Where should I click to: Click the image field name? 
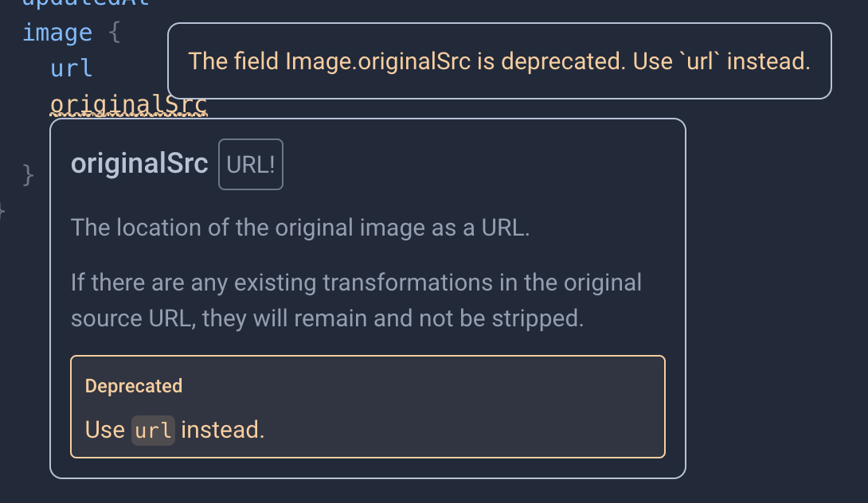click(x=57, y=33)
